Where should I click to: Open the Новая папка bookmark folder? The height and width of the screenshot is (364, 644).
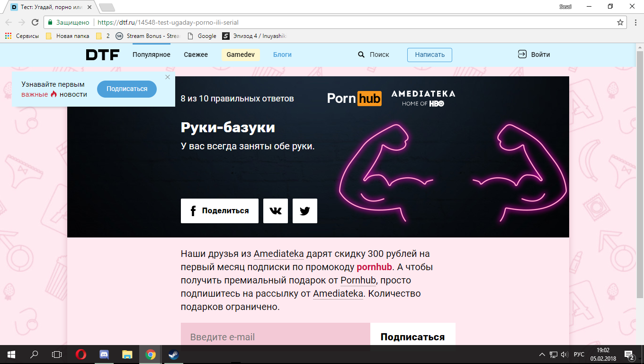[68, 36]
